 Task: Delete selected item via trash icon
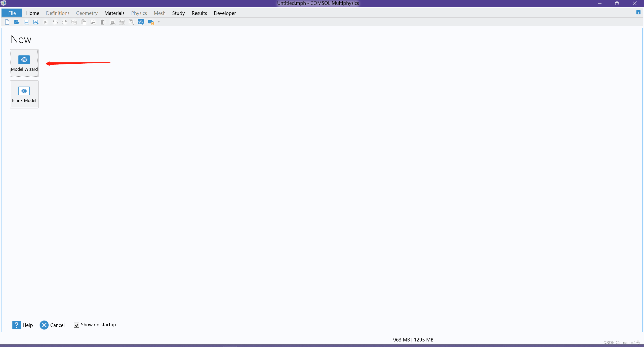tap(103, 22)
